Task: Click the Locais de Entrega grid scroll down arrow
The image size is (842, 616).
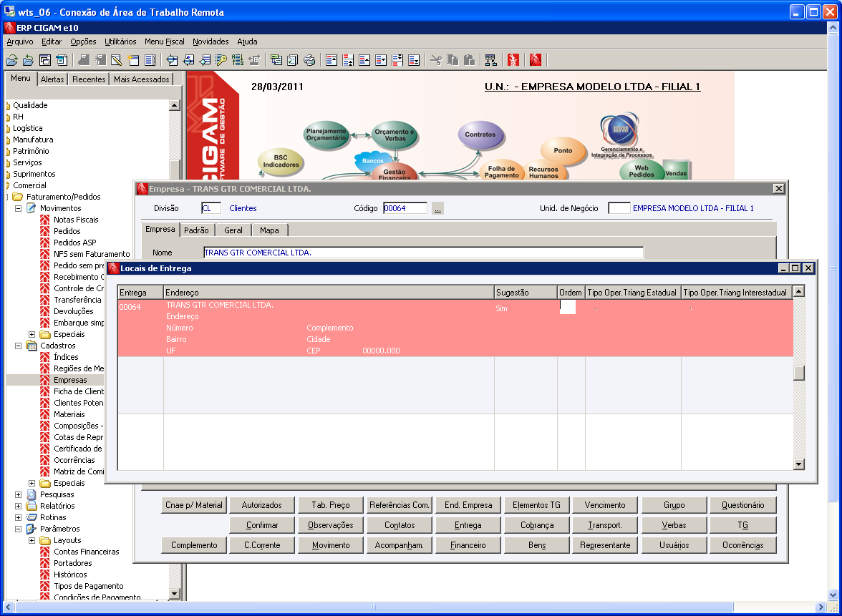Action: click(799, 464)
